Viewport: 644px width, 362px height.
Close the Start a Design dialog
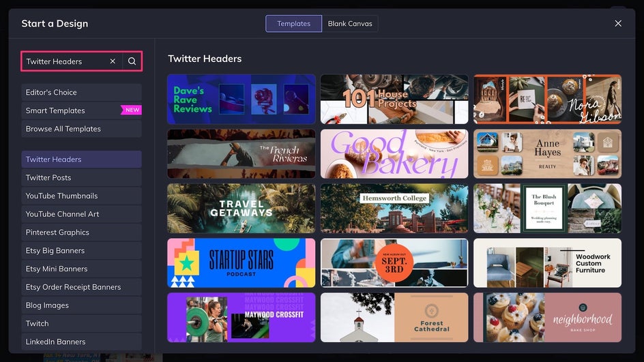click(x=618, y=23)
